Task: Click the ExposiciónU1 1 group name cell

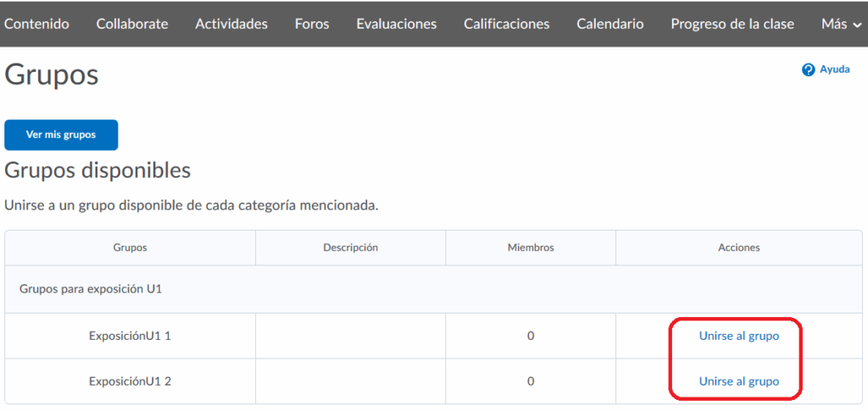Action: tap(130, 336)
